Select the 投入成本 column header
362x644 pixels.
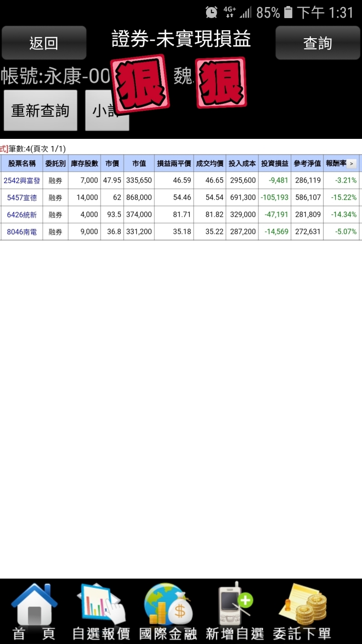coord(242,164)
